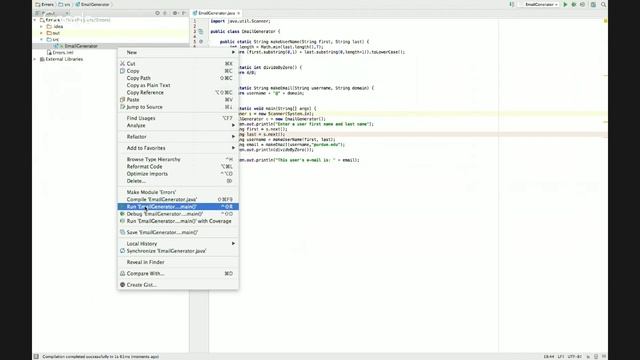Choose Browse Type Hierarchy menu entry
This screenshot has height=360, width=640.
point(178,159)
